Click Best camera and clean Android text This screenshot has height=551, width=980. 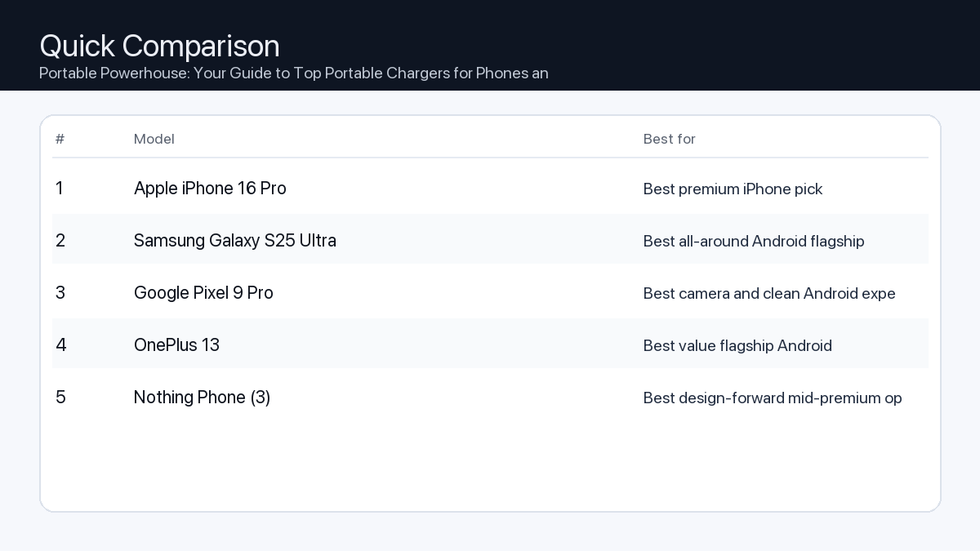768,294
